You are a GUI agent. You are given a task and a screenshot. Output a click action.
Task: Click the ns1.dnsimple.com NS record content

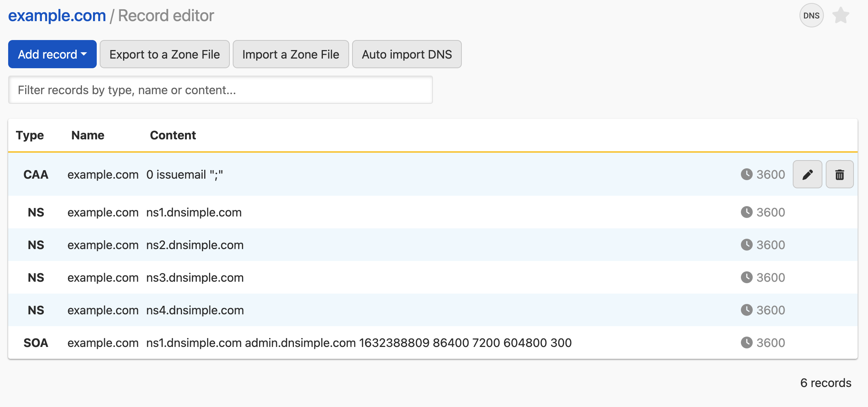pos(194,212)
